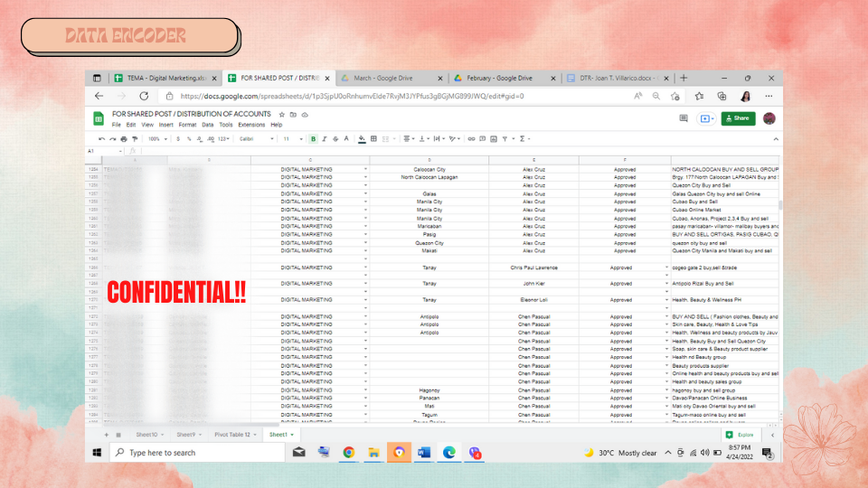This screenshot has width=868, height=488.
Task: Click the Google Sheets home logo
Action: 99,118
